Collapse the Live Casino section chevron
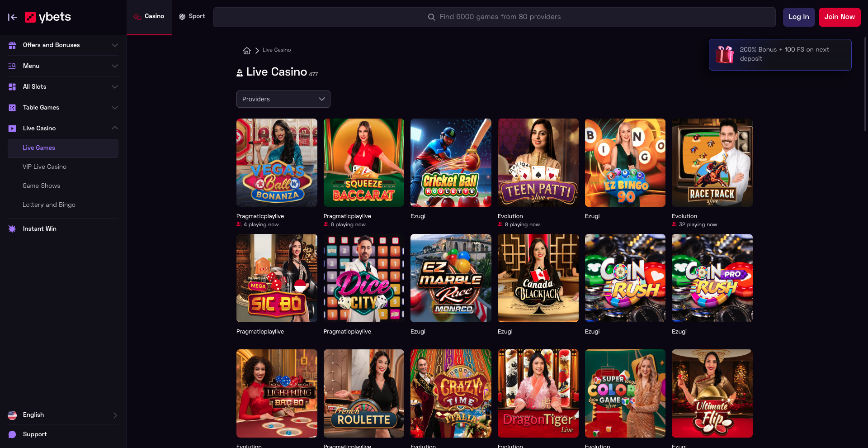 [x=115, y=128]
